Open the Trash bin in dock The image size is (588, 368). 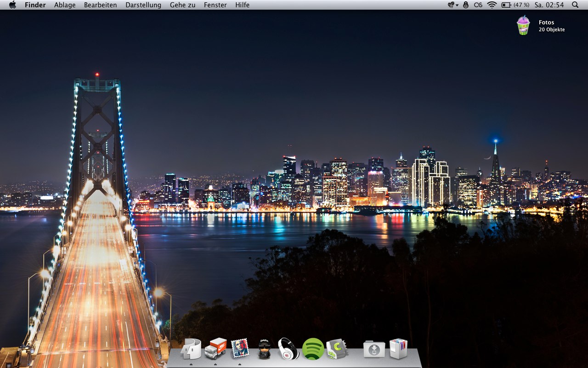[398, 349]
